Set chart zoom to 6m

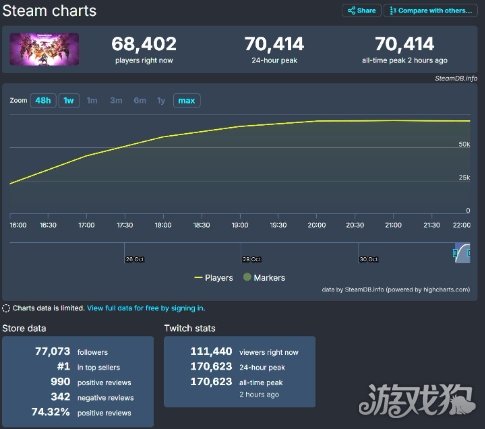tap(140, 100)
